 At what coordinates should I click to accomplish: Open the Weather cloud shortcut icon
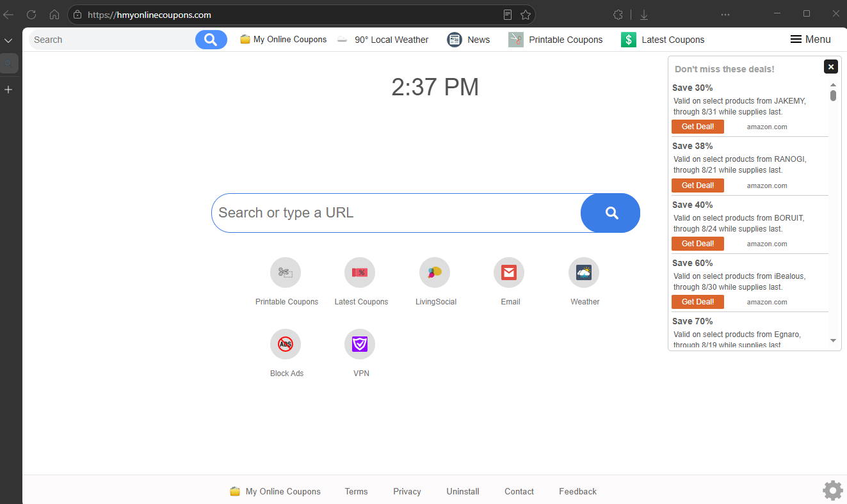pos(584,273)
